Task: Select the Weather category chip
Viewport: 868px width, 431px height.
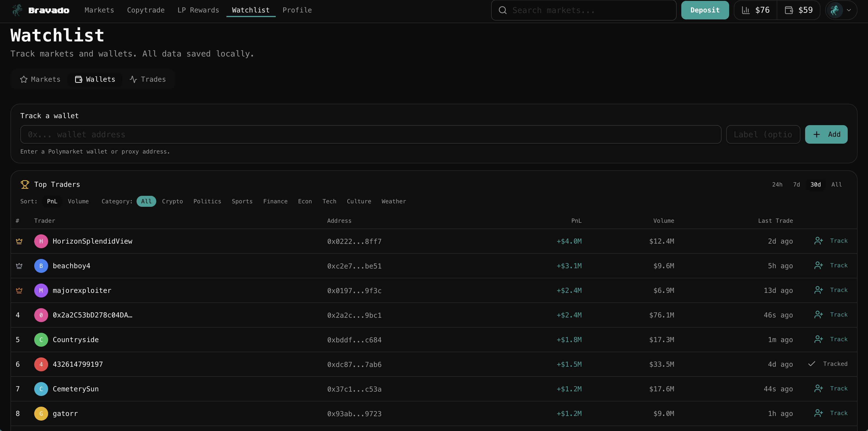Action: click(x=394, y=201)
